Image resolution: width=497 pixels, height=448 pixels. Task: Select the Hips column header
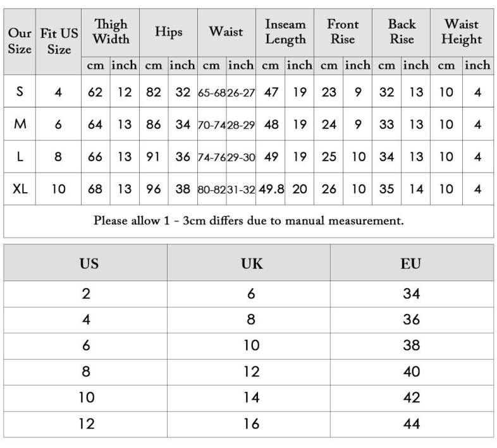pyautogui.click(x=168, y=32)
